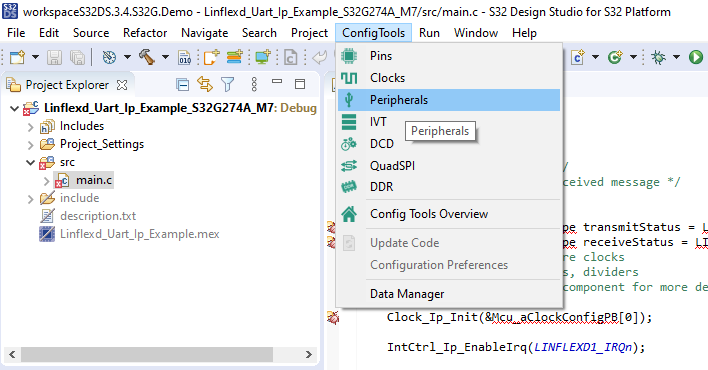Image resolution: width=708 pixels, height=370 pixels.
Task: Expand the include folder
Action: [x=30, y=199]
